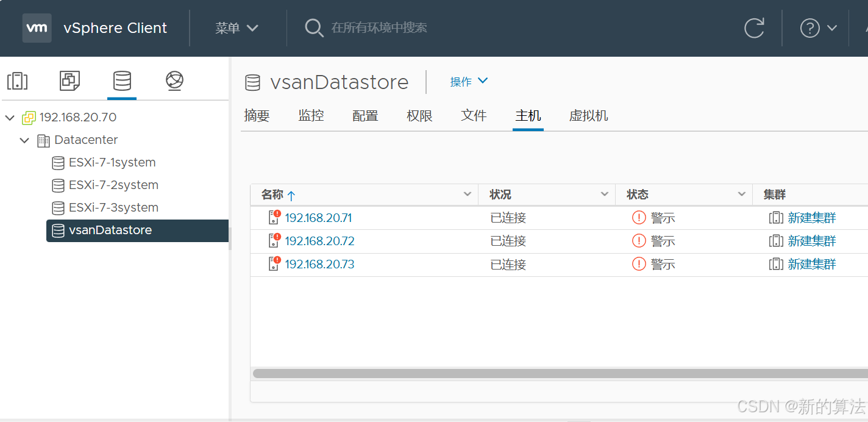Switch to Hosts and Clusters view icon
Image resolution: width=868 pixels, height=422 pixels.
point(17,80)
